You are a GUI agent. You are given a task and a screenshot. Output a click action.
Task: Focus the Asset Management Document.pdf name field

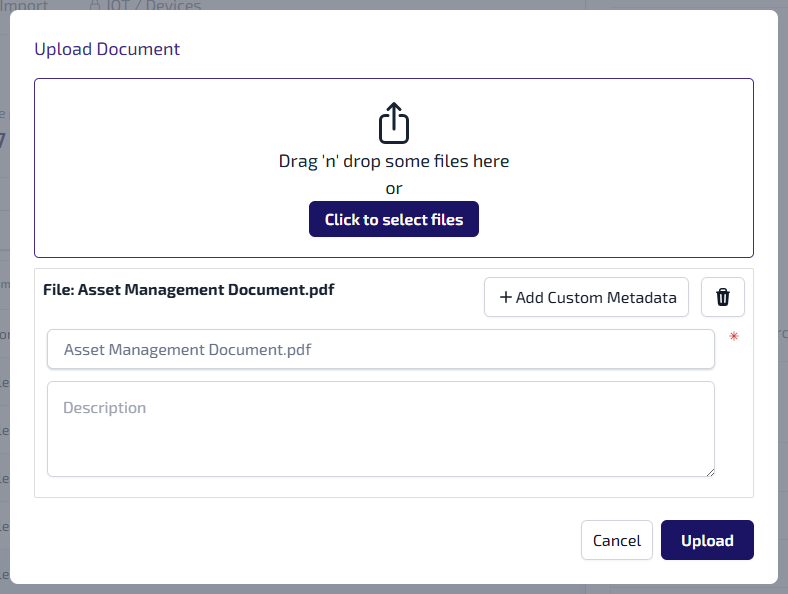(380, 350)
